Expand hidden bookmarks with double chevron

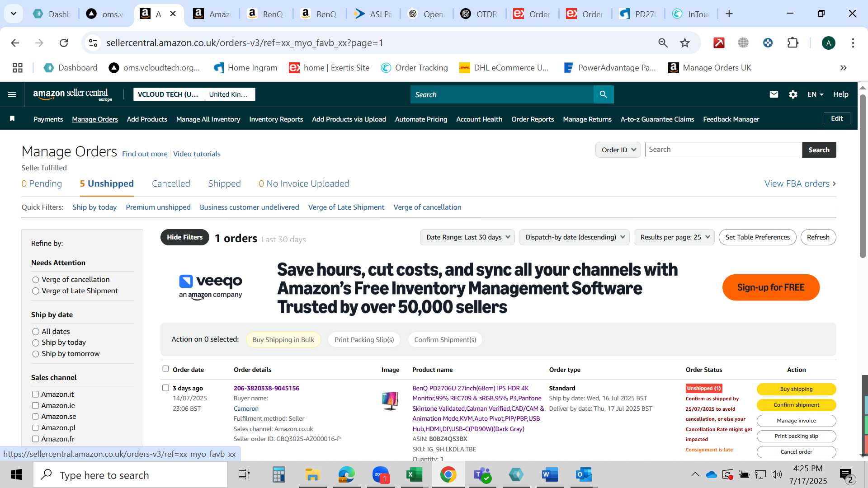tap(843, 68)
